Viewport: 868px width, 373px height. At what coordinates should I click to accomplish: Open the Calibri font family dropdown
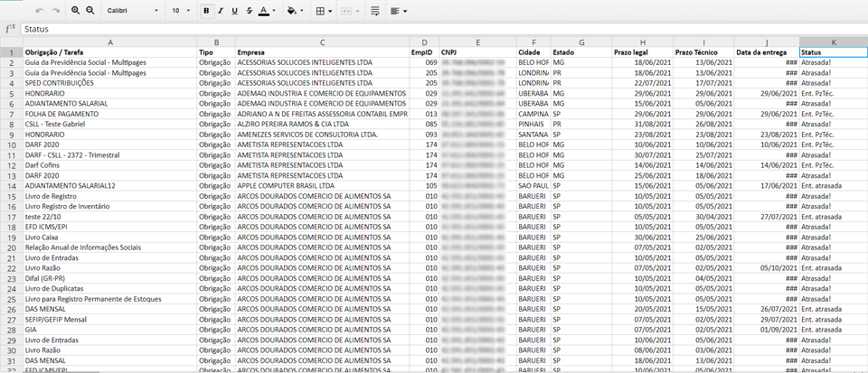pyautogui.click(x=131, y=11)
